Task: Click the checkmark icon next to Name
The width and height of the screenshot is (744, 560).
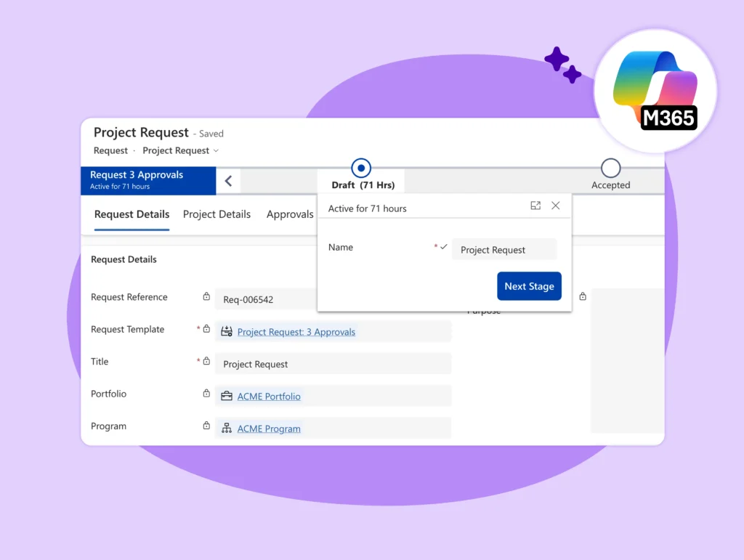Action: click(x=444, y=246)
